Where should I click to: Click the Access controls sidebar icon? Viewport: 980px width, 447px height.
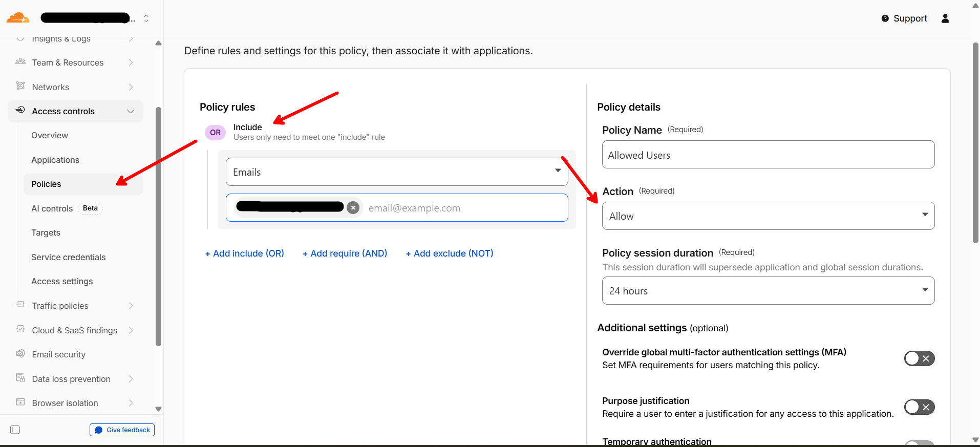click(20, 110)
